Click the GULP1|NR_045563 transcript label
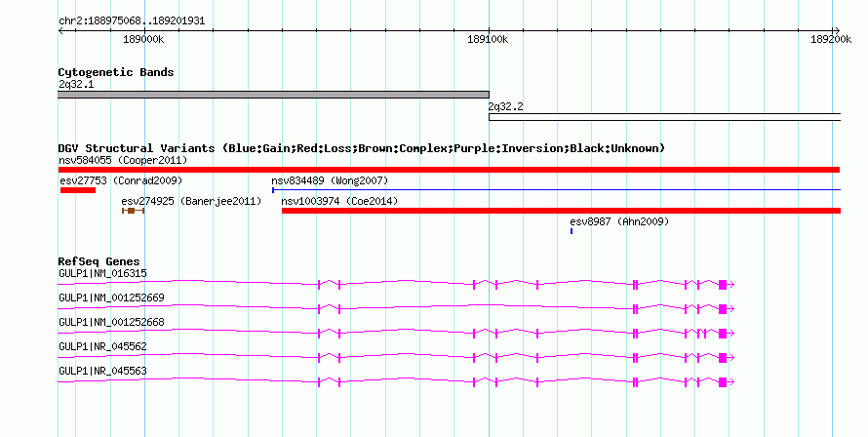Viewport: 868px width, 437px height. 103,371
